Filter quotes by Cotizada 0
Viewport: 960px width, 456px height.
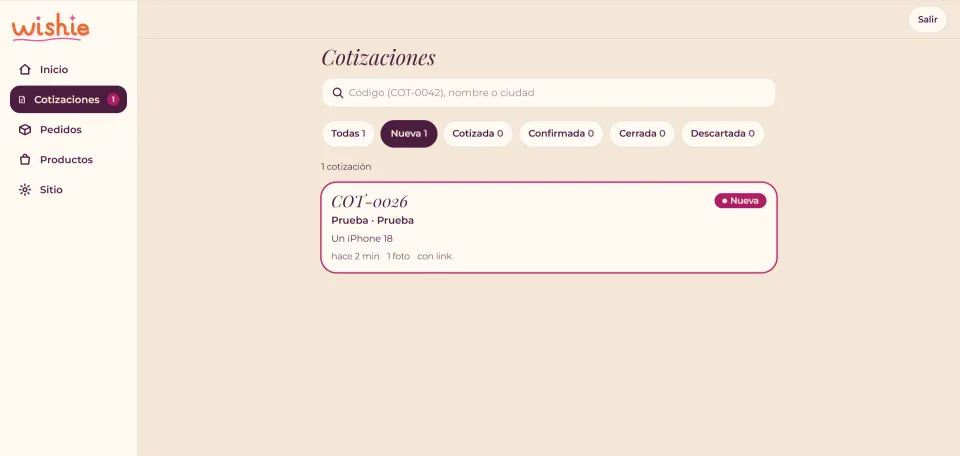coord(478,133)
